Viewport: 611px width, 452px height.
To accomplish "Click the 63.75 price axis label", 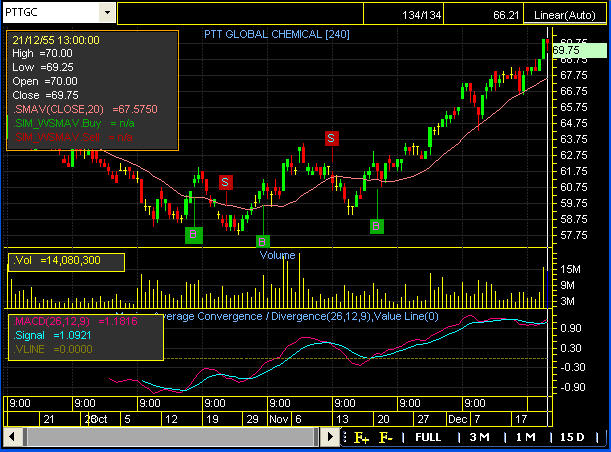I will (574, 139).
